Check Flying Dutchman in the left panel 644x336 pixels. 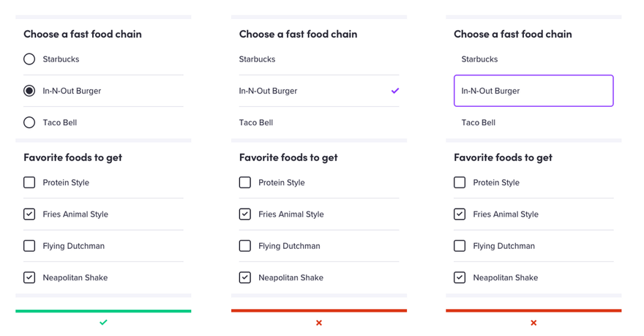coord(29,246)
